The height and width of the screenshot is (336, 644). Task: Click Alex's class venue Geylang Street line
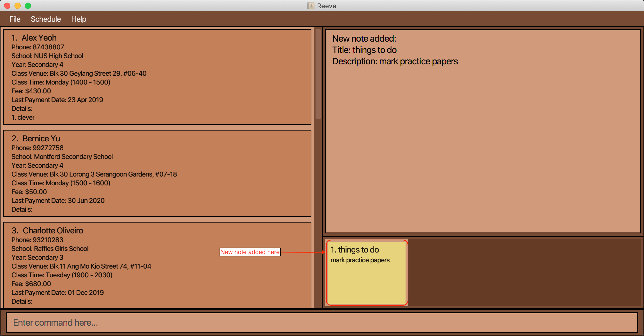point(79,73)
